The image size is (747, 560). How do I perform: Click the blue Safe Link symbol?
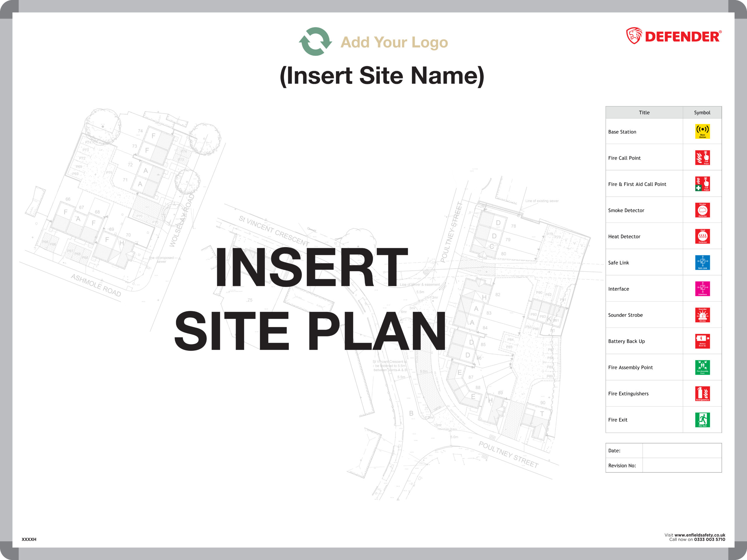tap(702, 262)
